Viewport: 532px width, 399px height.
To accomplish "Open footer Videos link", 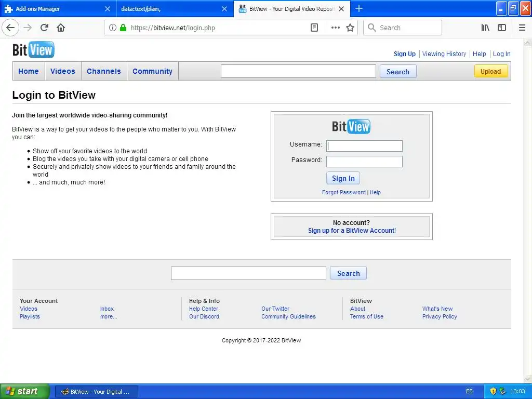I will pyautogui.click(x=29, y=309).
